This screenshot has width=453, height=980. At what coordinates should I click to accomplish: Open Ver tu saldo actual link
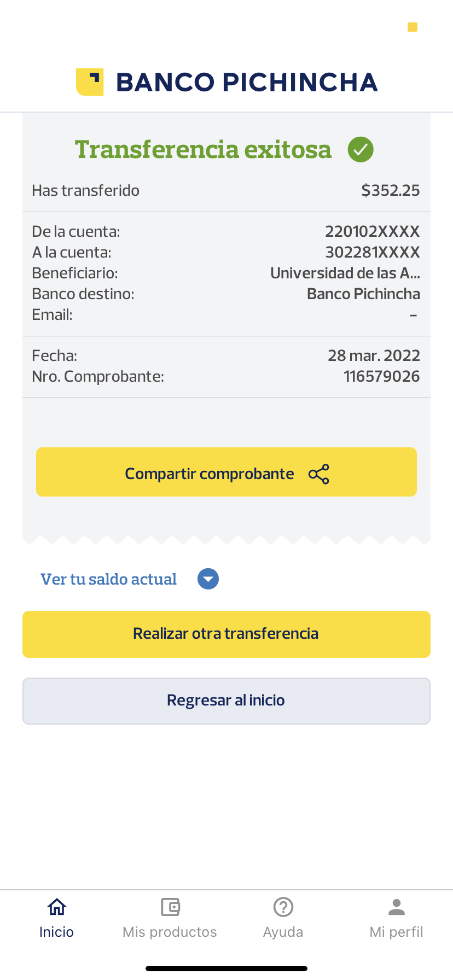pyautogui.click(x=109, y=579)
